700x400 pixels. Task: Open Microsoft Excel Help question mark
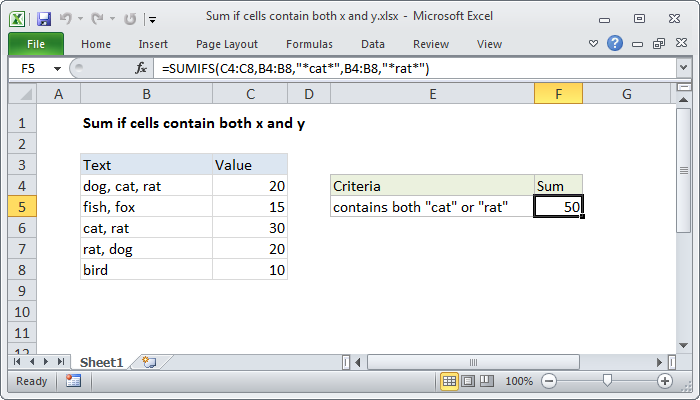tap(616, 44)
